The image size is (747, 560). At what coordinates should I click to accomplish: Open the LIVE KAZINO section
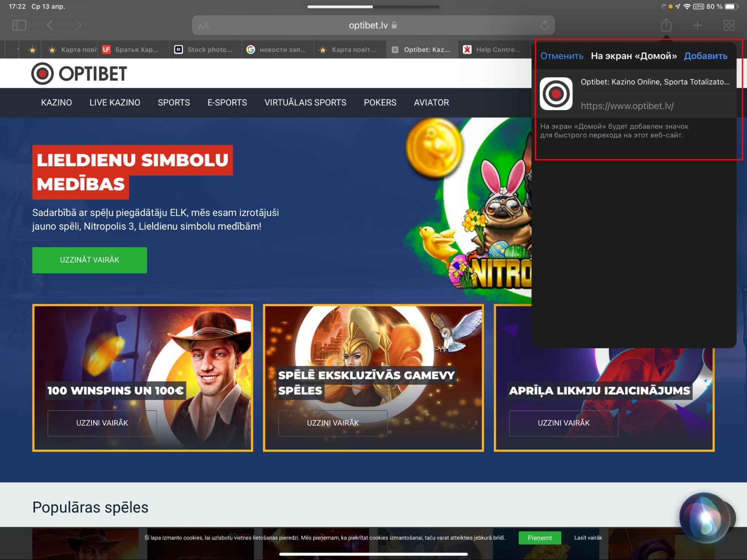click(x=115, y=102)
